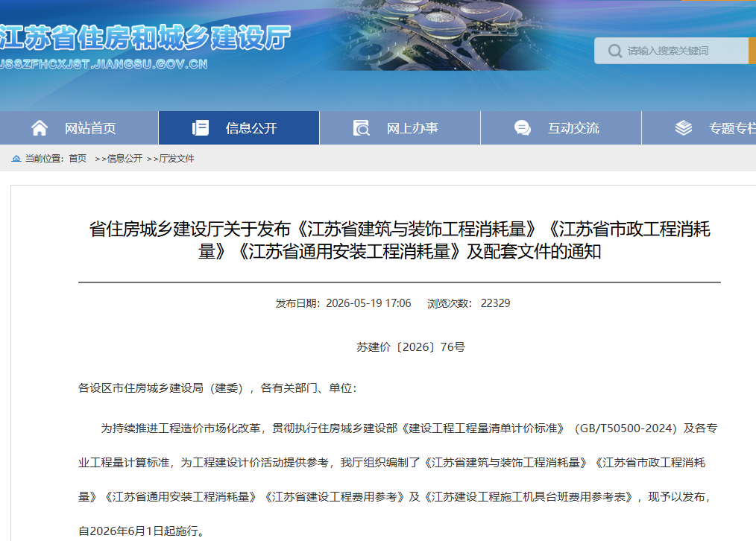Click the search keyword input field
The image size is (756, 541).
tap(671, 51)
